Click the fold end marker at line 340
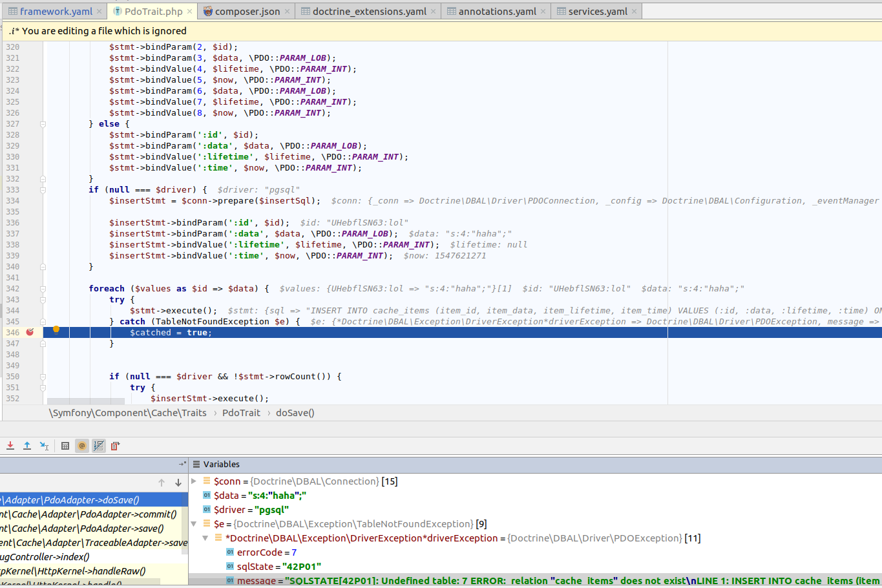The height and width of the screenshot is (588, 882). point(43,267)
